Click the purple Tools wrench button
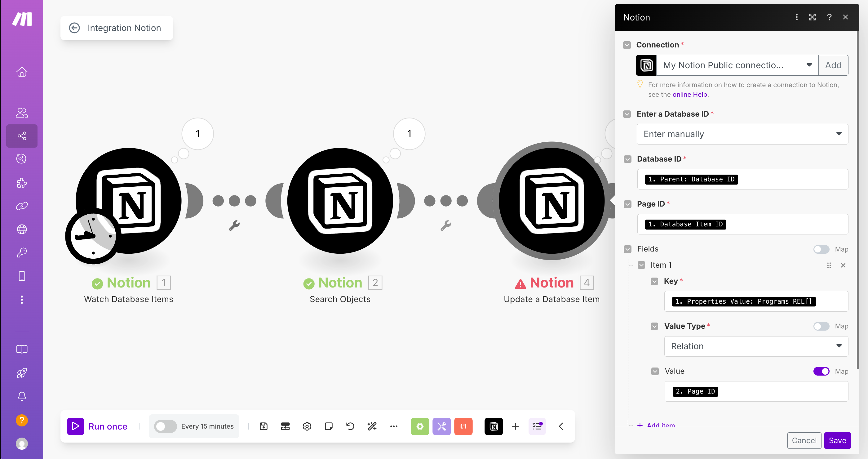Screen dimensions: 868x459 coord(441,426)
